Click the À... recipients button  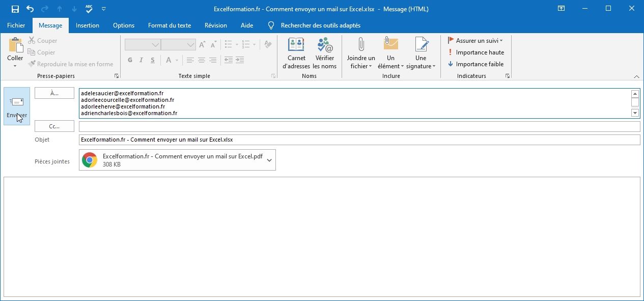click(x=54, y=93)
